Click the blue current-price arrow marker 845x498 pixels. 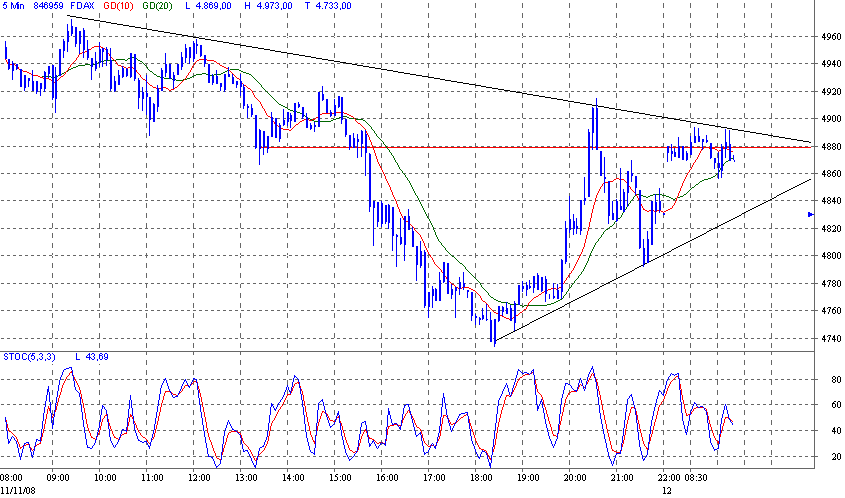click(x=811, y=215)
